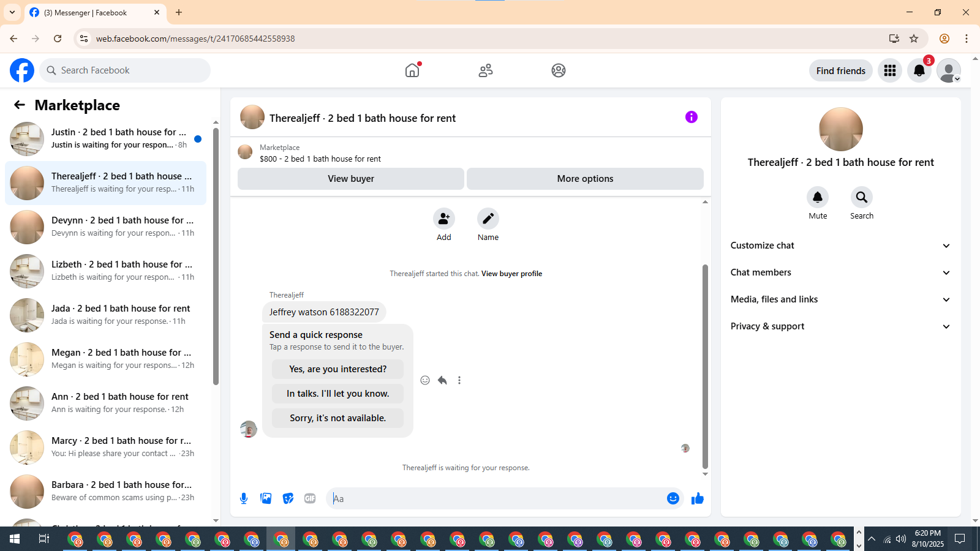Focus the Search Facebook field

[125, 70]
